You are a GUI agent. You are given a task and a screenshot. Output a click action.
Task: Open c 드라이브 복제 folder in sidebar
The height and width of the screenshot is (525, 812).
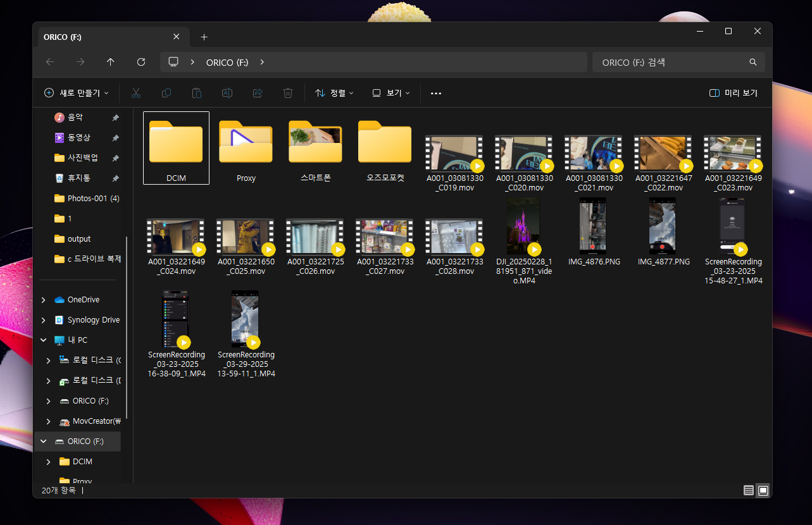87,259
